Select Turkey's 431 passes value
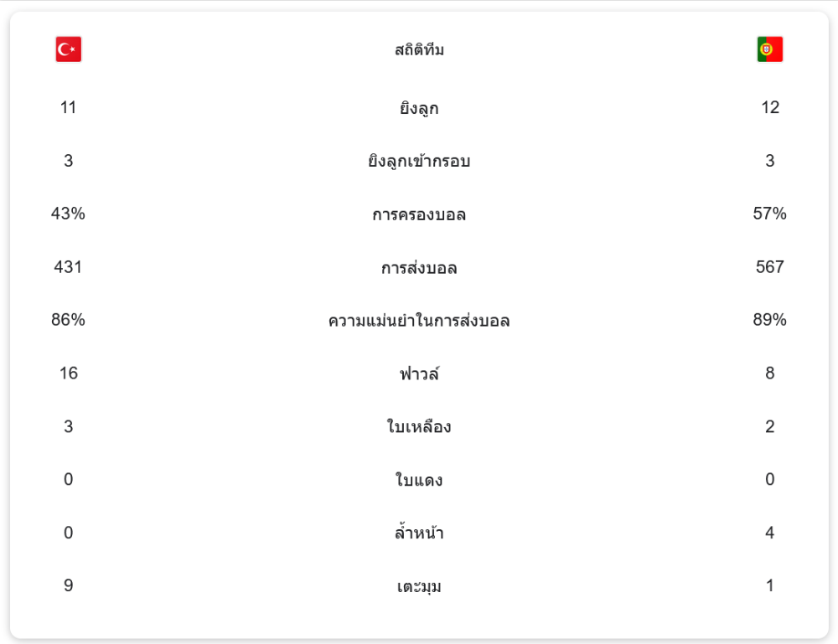The image size is (838, 644). pyautogui.click(x=68, y=267)
